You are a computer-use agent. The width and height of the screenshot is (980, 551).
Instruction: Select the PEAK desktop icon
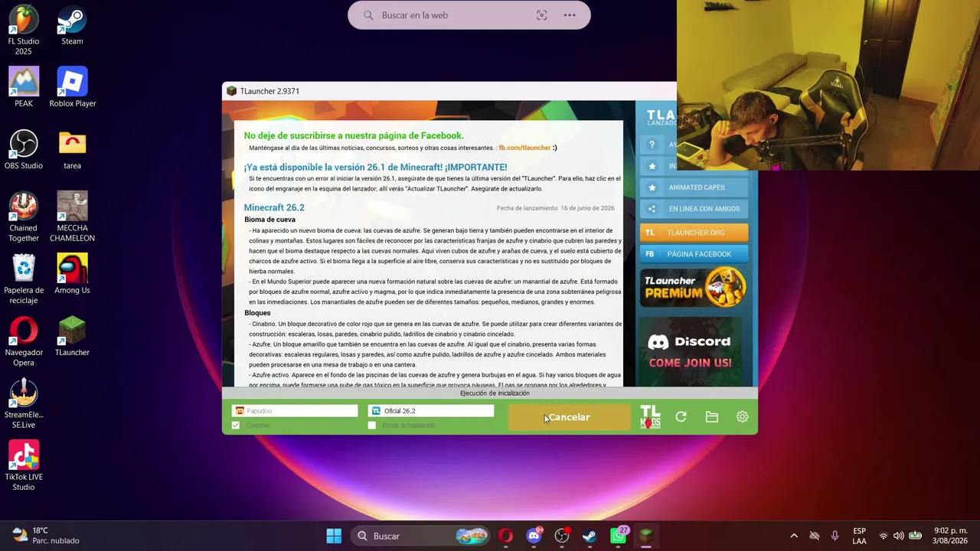(24, 88)
